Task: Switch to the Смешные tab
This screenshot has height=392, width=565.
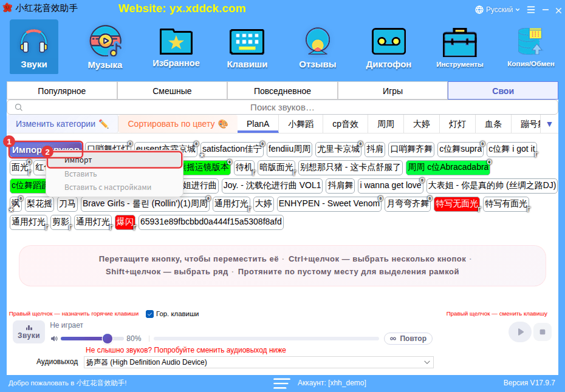Action: coord(173,90)
